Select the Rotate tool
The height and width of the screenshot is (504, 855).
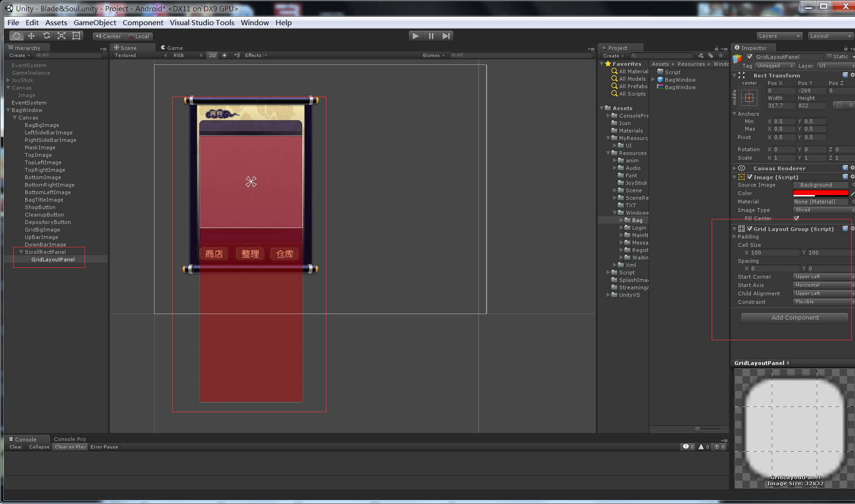pos(46,35)
